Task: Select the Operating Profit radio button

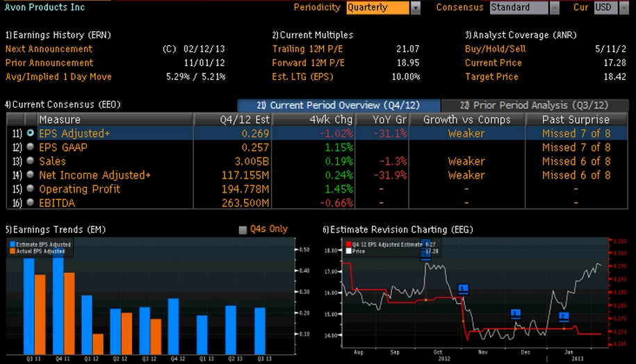Action: click(30, 188)
